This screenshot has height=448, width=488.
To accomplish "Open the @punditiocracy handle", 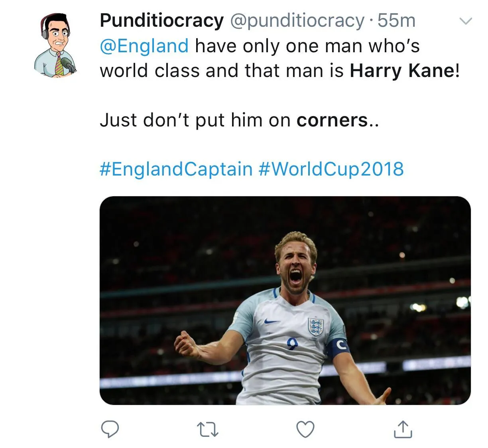I will coord(297,20).
